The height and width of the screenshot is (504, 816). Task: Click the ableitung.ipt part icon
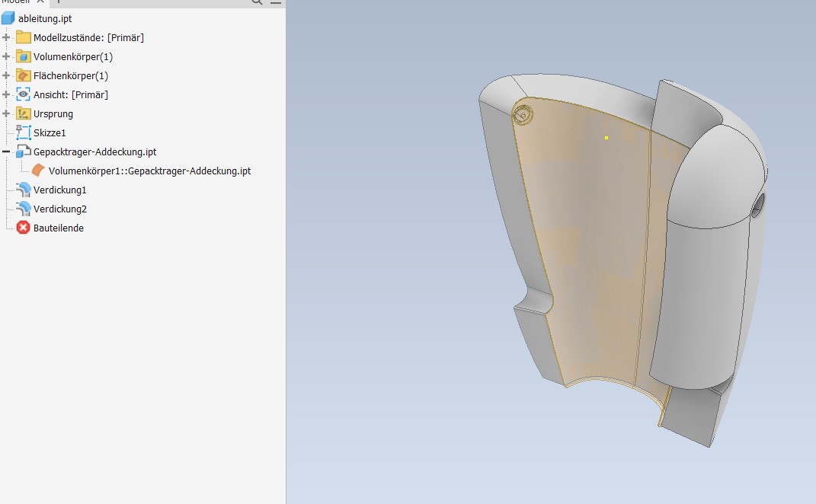pyautogui.click(x=8, y=18)
